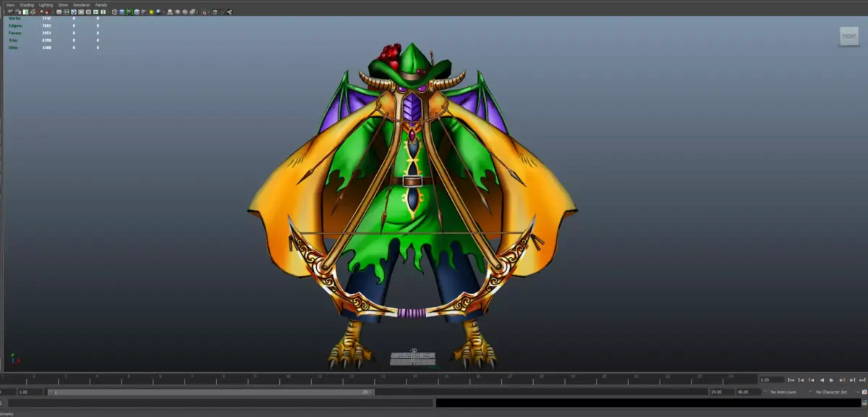Toggle the Safe Action overlay
Screen dimensions: 868x417
pyautogui.click(x=95, y=12)
